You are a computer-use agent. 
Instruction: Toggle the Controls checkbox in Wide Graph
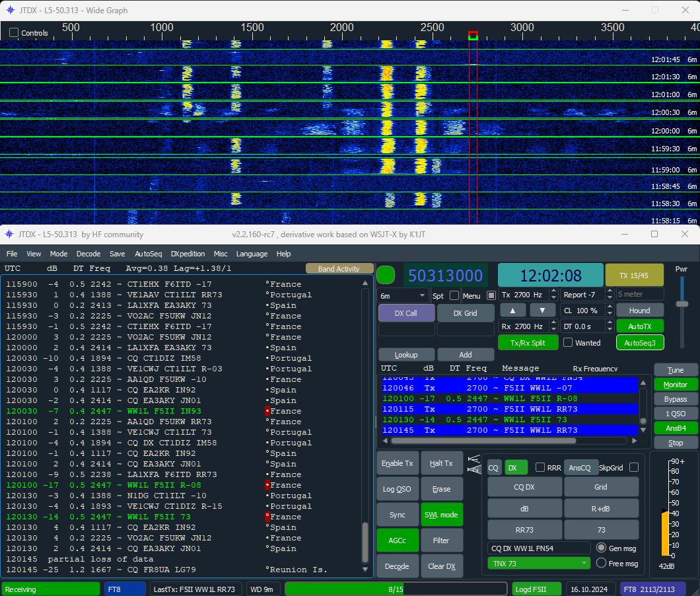[14, 32]
